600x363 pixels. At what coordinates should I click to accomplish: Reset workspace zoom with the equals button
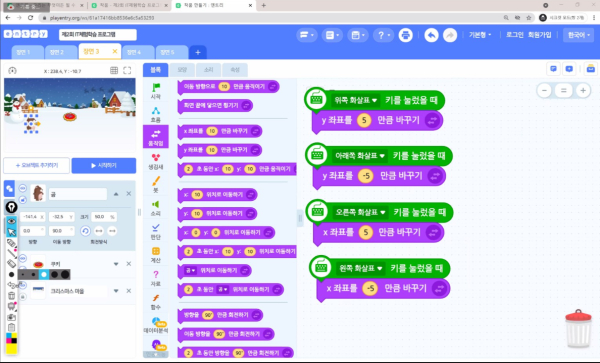coord(564,91)
